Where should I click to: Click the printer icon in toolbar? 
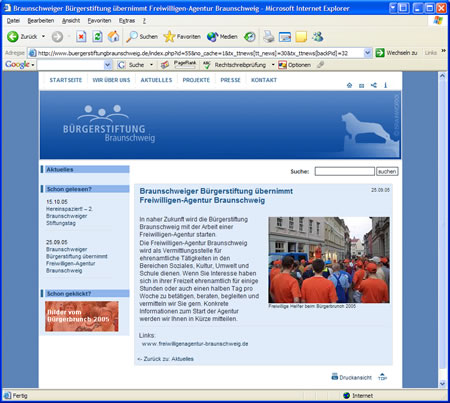coord(269,36)
